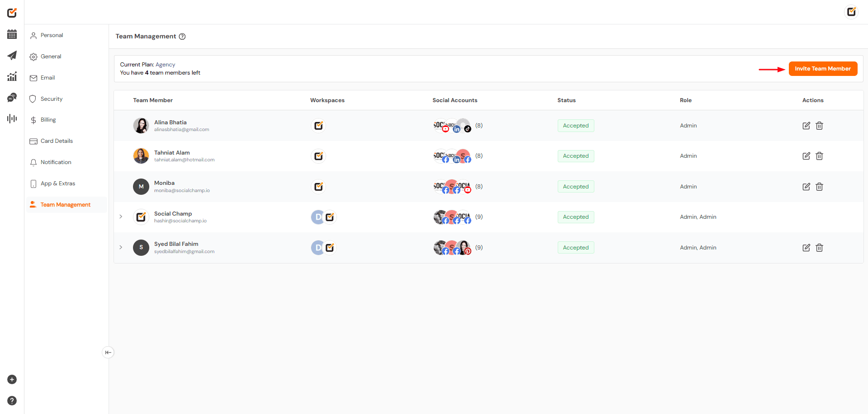Collapse the settings sidebar using the arrow handle
868x414 pixels.
tap(108, 352)
